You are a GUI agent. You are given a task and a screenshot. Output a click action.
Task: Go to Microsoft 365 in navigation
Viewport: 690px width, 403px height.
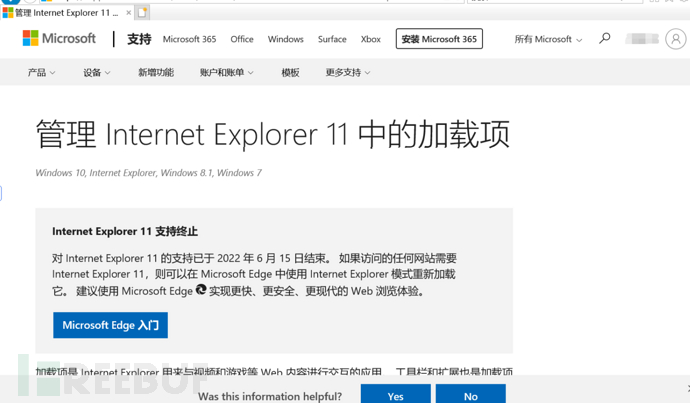click(x=189, y=39)
